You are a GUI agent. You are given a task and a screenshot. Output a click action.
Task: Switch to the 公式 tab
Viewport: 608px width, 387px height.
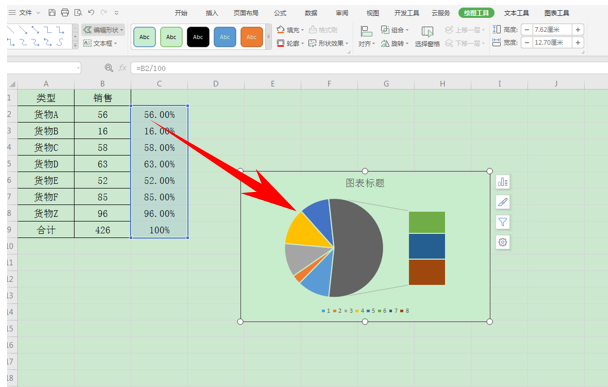point(280,13)
